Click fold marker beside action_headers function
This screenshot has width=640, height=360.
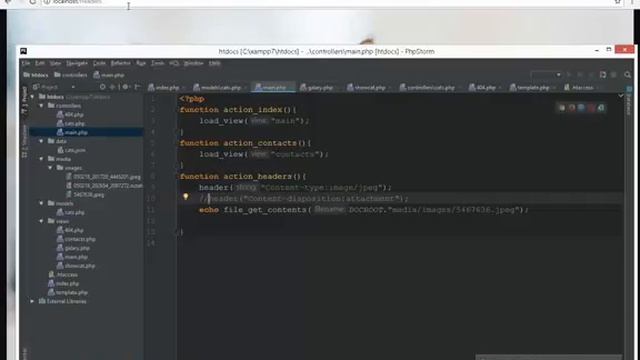tap(178, 177)
